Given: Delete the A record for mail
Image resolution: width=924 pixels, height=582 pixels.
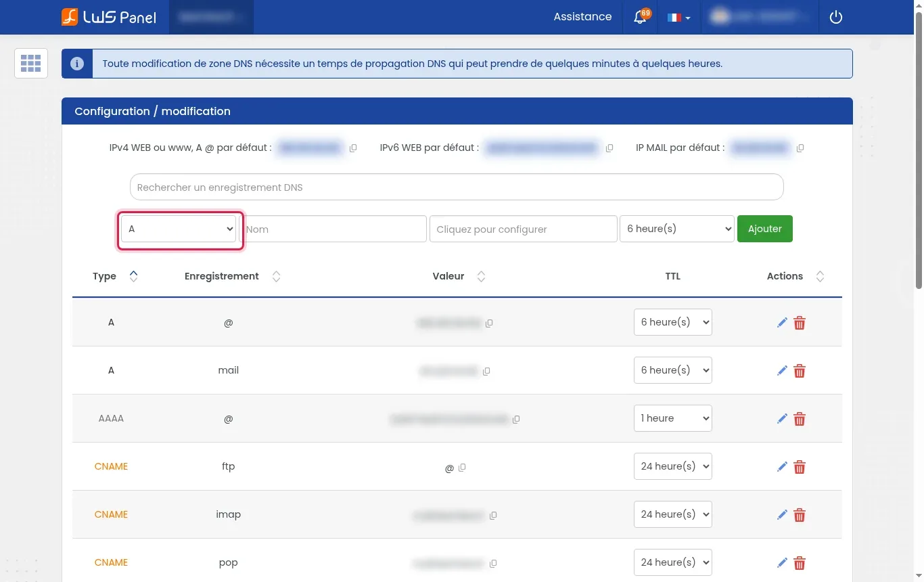Looking at the screenshot, I should coord(800,371).
